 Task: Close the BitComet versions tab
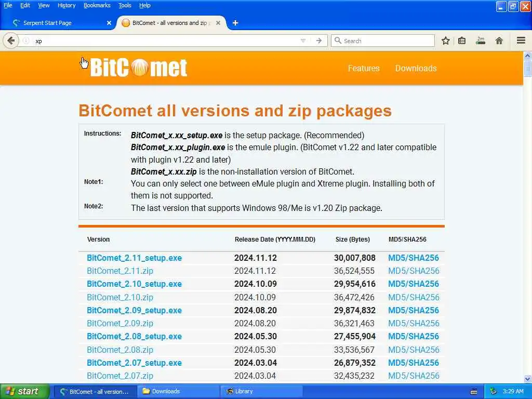pos(218,23)
